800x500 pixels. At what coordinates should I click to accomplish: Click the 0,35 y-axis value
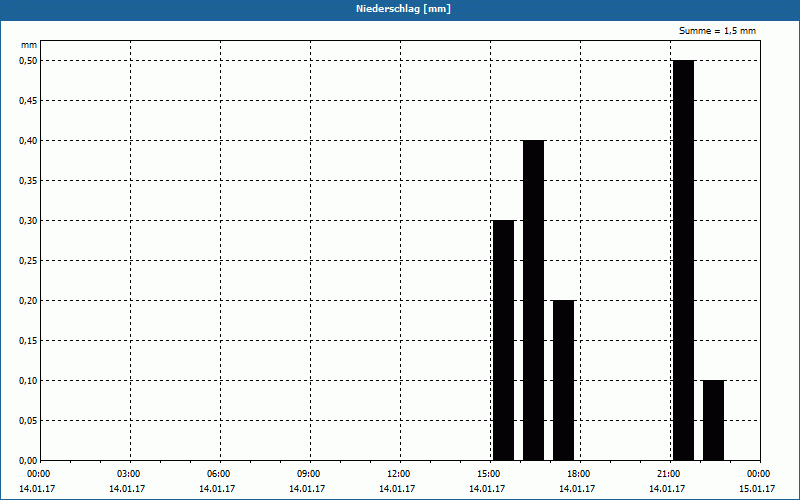pyautogui.click(x=28, y=181)
